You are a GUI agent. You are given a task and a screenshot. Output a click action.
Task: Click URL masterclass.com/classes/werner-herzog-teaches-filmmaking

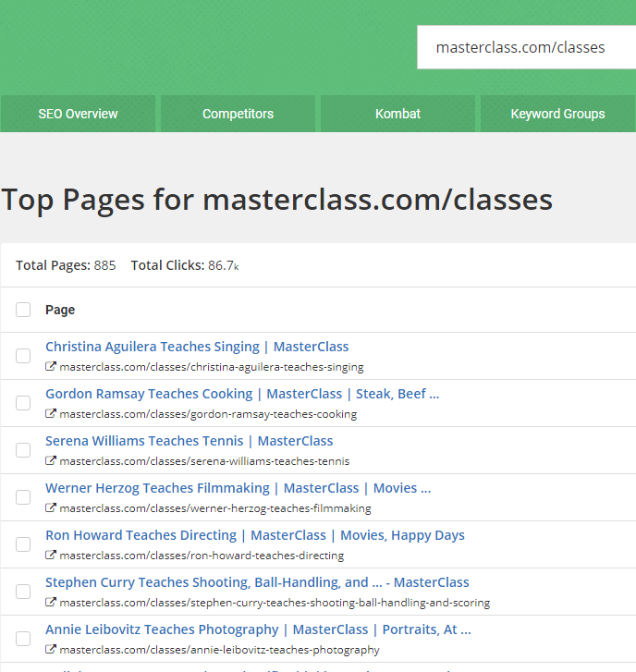pos(215,508)
